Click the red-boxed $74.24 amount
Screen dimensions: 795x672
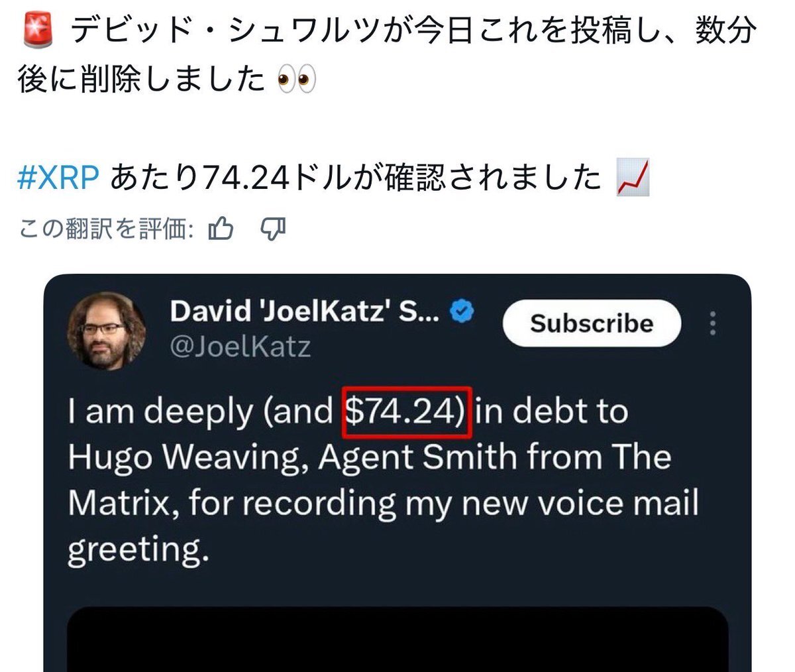coord(407,412)
